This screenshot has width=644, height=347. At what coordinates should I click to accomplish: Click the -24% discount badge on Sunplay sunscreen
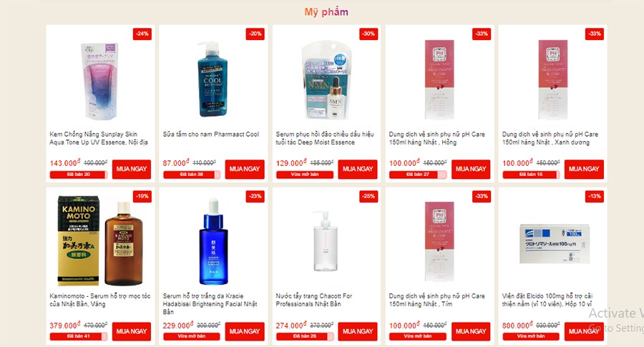coord(142,34)
